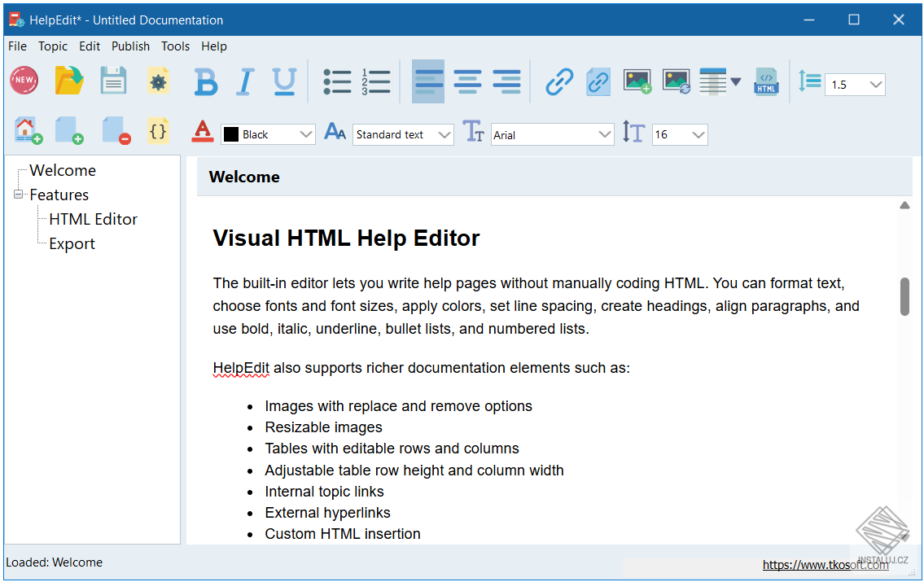The image size is (924, 582).
Task: Open a project with the folder icon
Action: [x=69, y=81]
